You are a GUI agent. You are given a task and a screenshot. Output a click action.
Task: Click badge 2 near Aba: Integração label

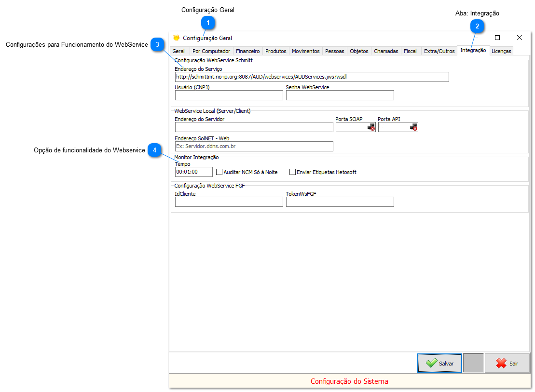coord(477,27)
